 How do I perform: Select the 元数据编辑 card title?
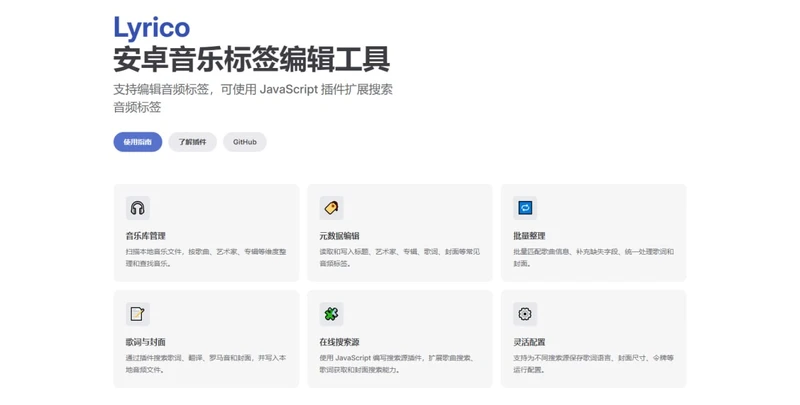340,236
